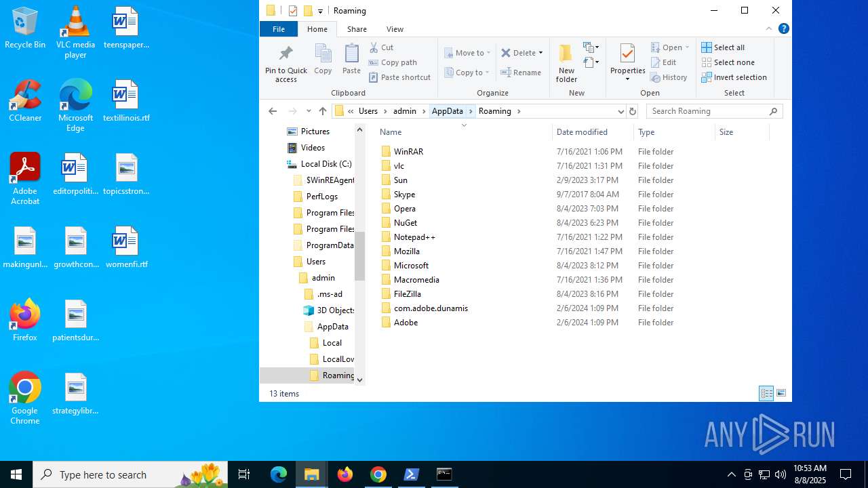
Task: Select the Firefox desktop shortcut
Action: tap(25, 321)
